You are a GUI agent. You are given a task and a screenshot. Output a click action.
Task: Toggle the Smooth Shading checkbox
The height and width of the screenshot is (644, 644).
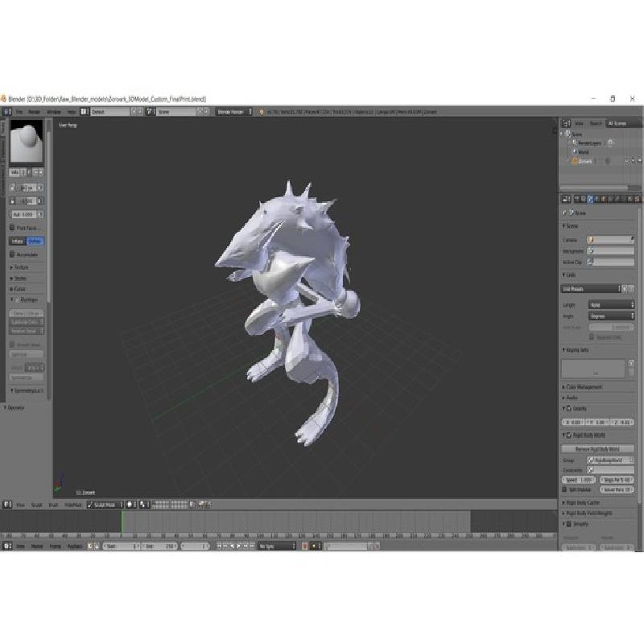[x=12, y=345]
